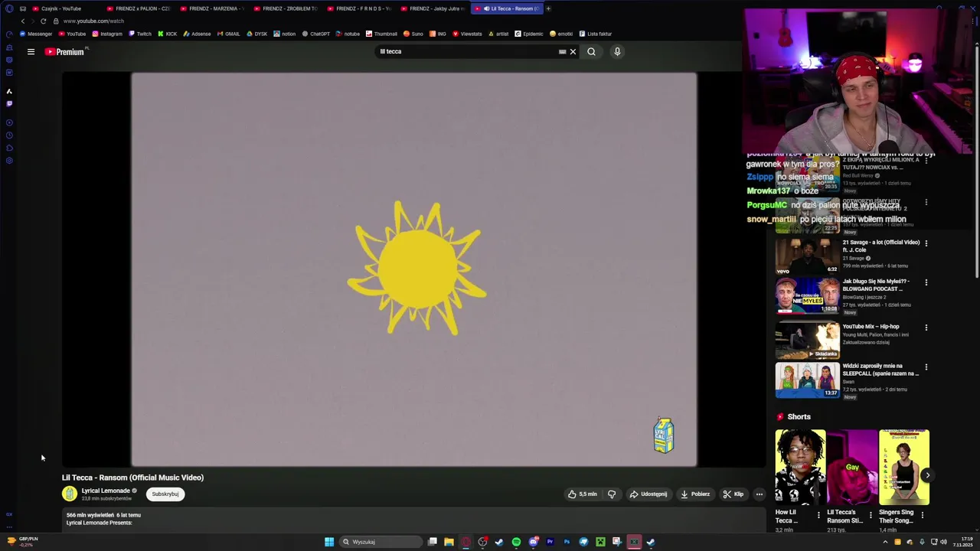980x551 pixels.
Task: Open the YouTube guide hamburger menu
Action: (31, 52)
